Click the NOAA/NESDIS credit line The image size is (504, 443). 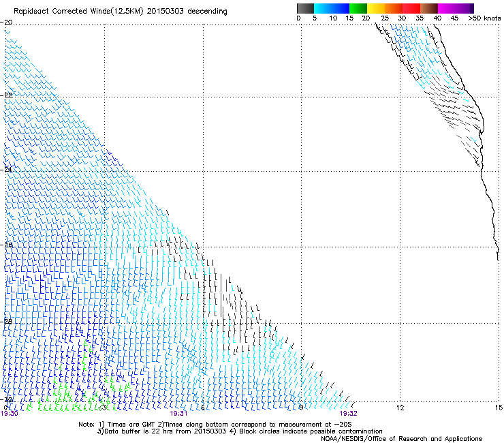(401, 439)
